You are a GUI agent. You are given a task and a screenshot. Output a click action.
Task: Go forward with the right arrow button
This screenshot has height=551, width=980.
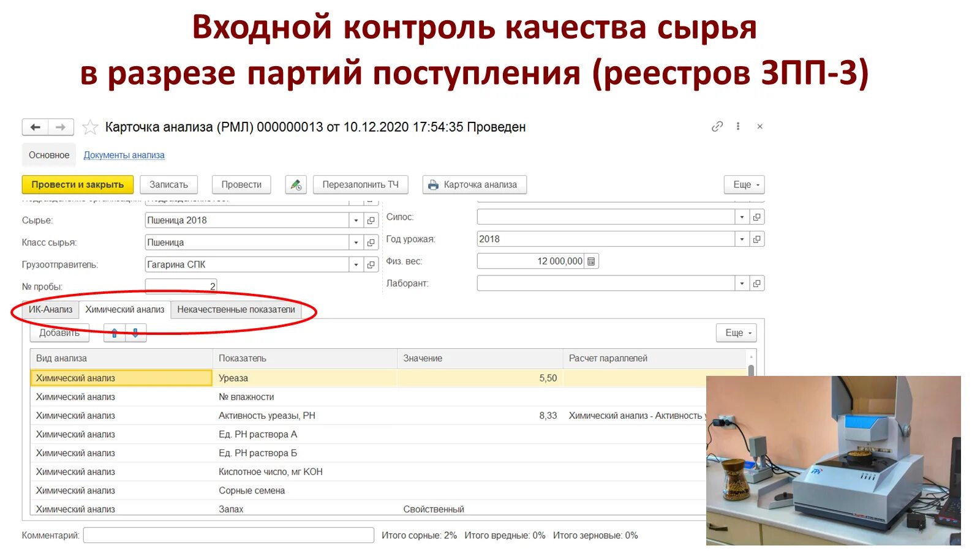tap(61, 127)
